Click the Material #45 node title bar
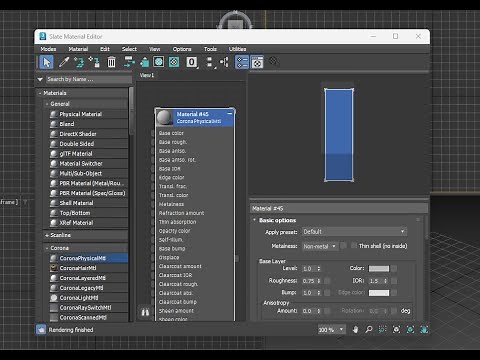The width and height of the screenshot is (480, 360). click(195, 117)
